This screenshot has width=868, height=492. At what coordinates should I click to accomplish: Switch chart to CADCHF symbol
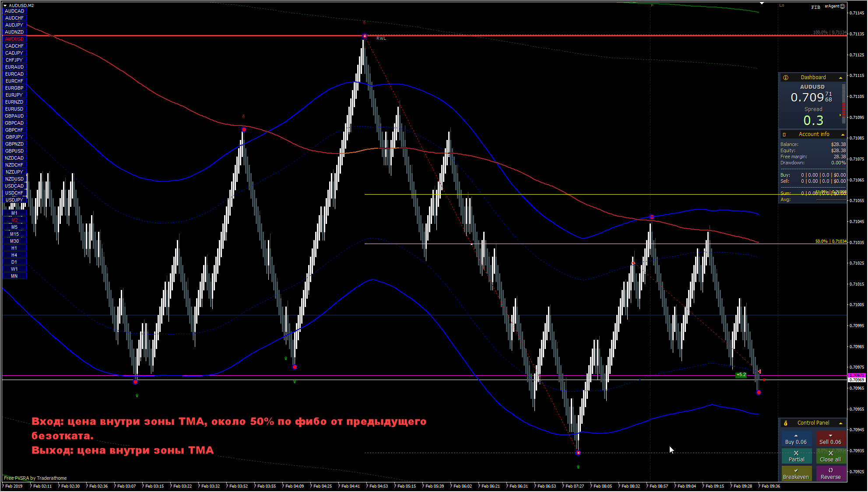14,46
